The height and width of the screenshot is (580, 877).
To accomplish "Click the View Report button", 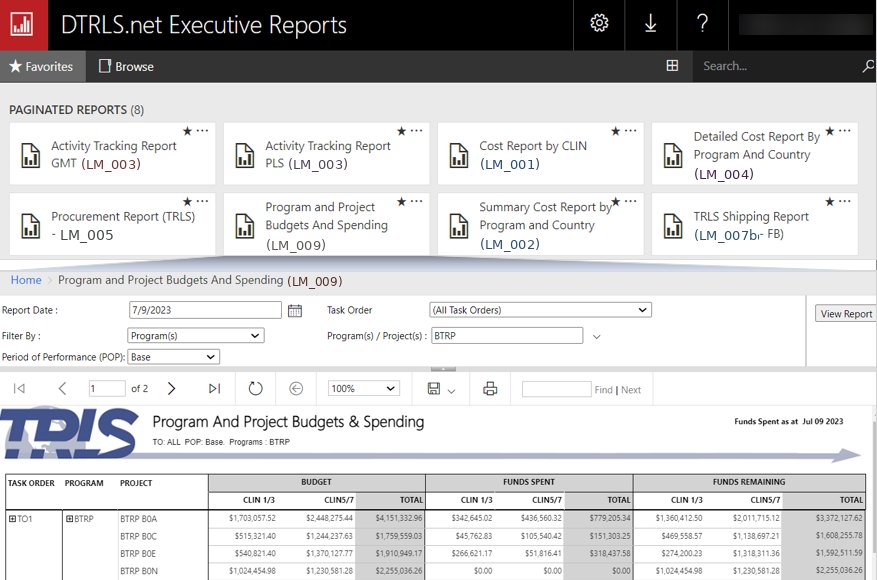I will [846, 314].
